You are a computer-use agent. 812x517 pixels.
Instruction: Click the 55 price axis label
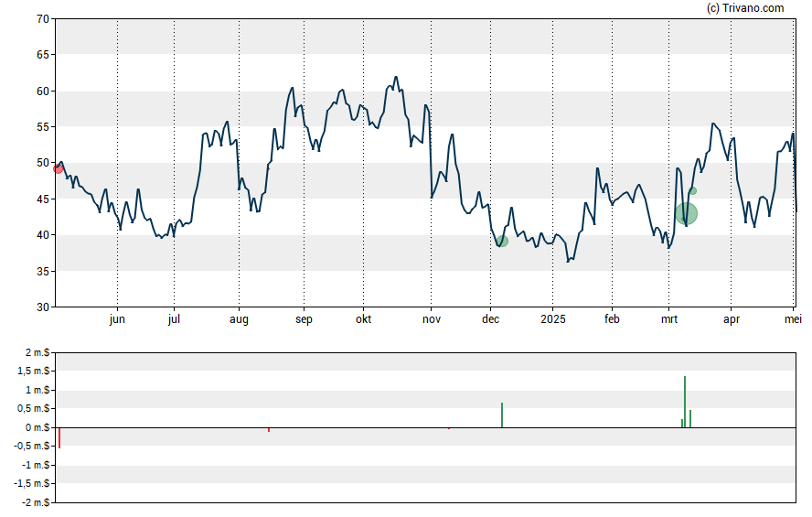tap(43, 127)
